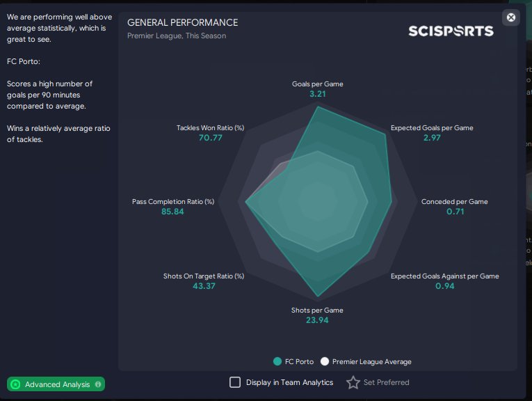Select Conceded per Game label
The height and width of the screenshot is (401, 532).
pyautogui.click(x=455, y=201)
